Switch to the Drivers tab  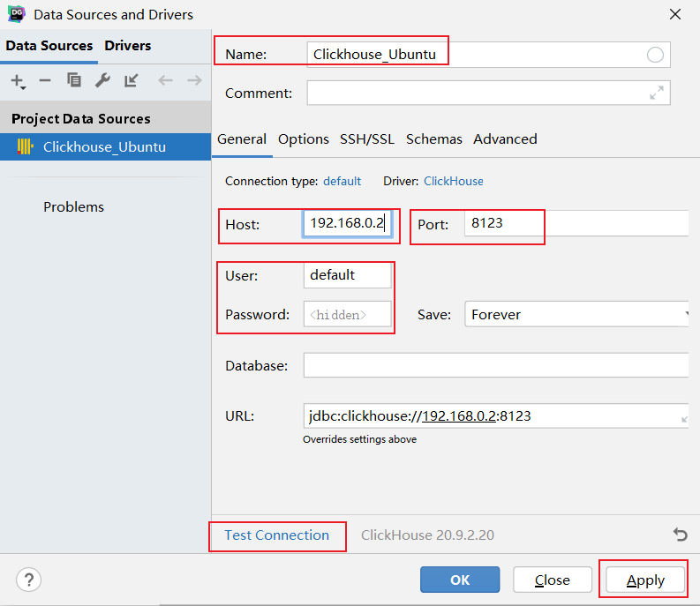coord(128,46)
